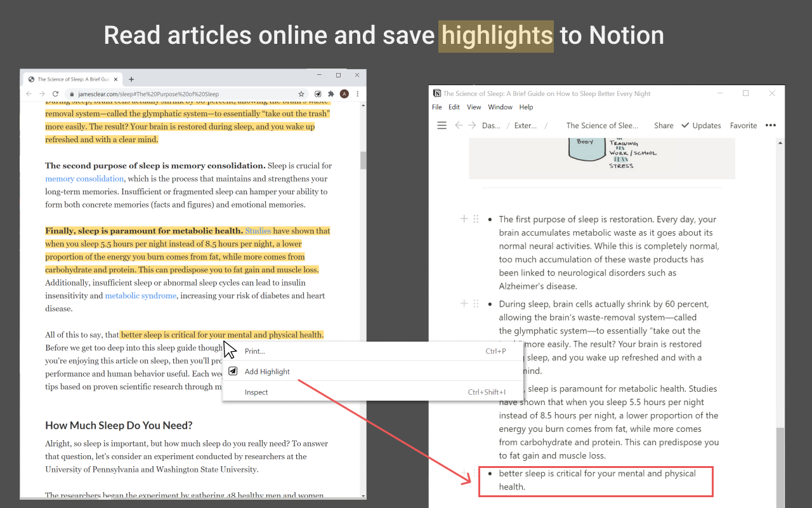
Task: Click the Chrome back arrow button
Action: click(29, 94)
